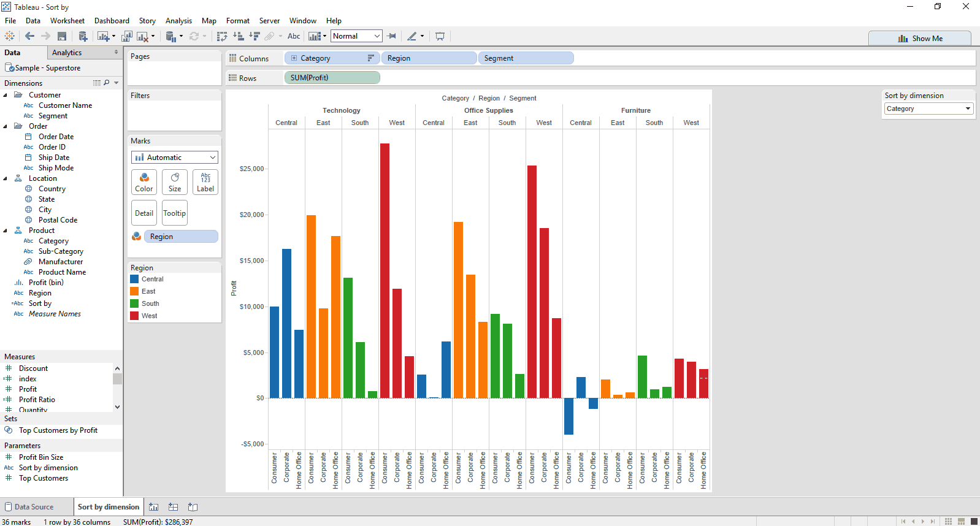Click the West red color legend swatch
Viewport: 980px width, 526px height.
point(134,316)
